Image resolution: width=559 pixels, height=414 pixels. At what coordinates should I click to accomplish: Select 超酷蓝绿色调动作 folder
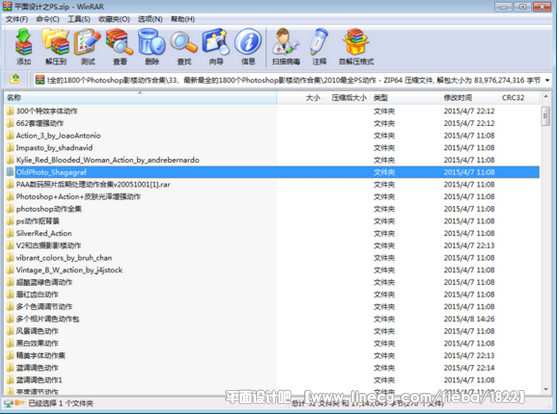coord(44,282)
